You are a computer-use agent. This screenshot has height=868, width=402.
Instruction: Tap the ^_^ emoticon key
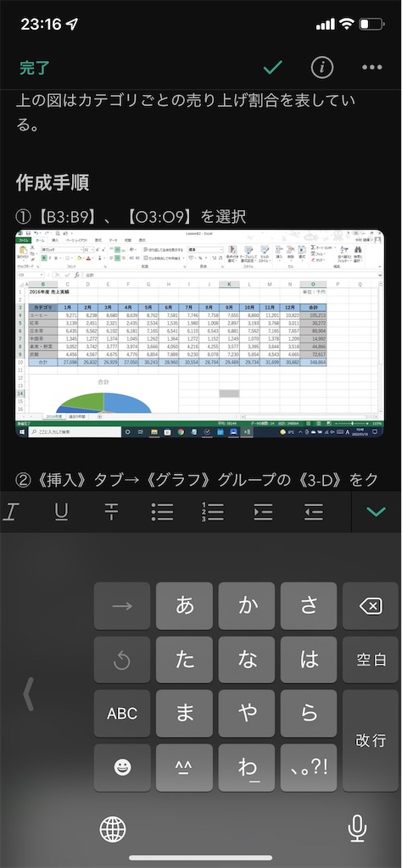point(184,767)
